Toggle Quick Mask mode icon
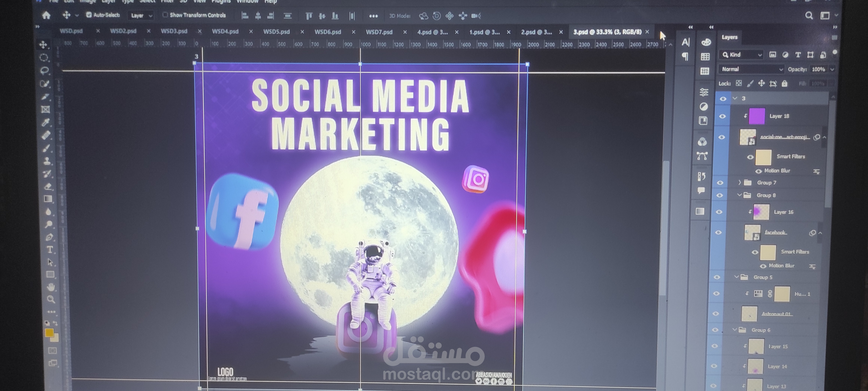Screen dimensions: 868x391 [x=52, y=351]
